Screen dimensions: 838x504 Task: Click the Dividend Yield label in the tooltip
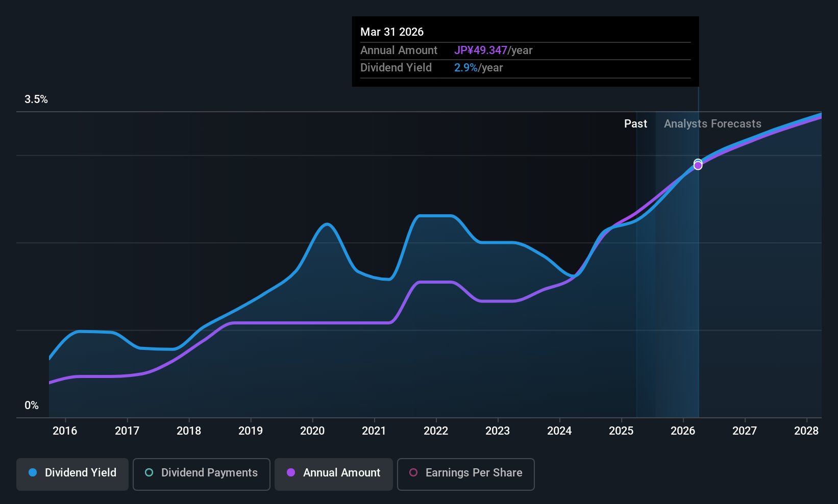[396, 68]
